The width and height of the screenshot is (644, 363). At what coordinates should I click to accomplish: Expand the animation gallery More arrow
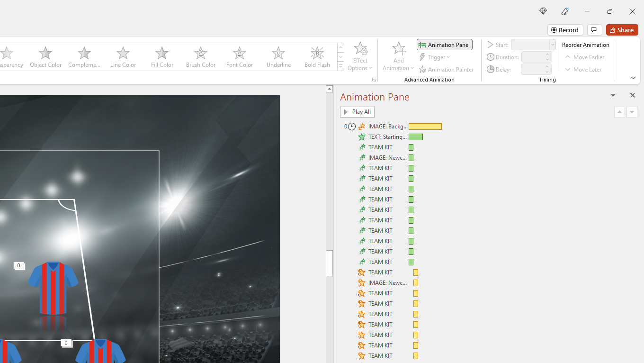pos(340,67)
